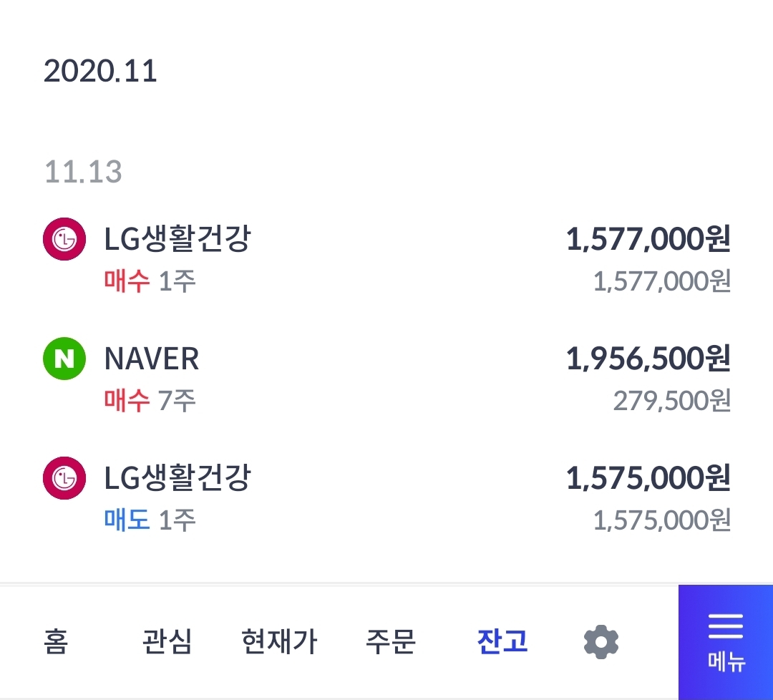This screenshot has width=773, height=700.
Task: Go to the 홈 tab
Action: [56, 642]
